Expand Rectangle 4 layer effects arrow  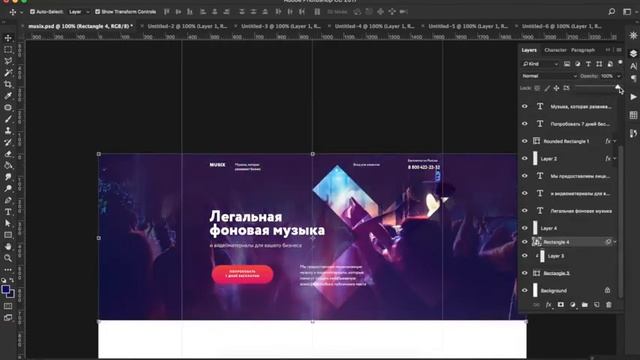pyautogui.click(x=615, y=242)
